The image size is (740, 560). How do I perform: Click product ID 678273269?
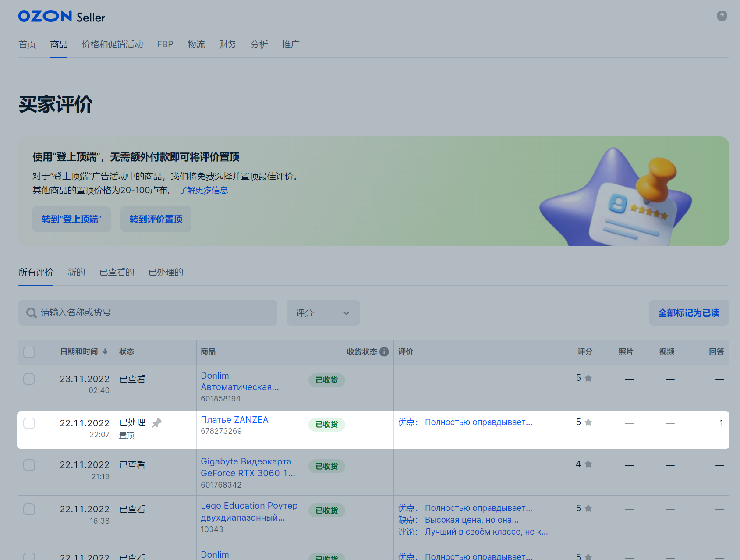click(221, 431)
